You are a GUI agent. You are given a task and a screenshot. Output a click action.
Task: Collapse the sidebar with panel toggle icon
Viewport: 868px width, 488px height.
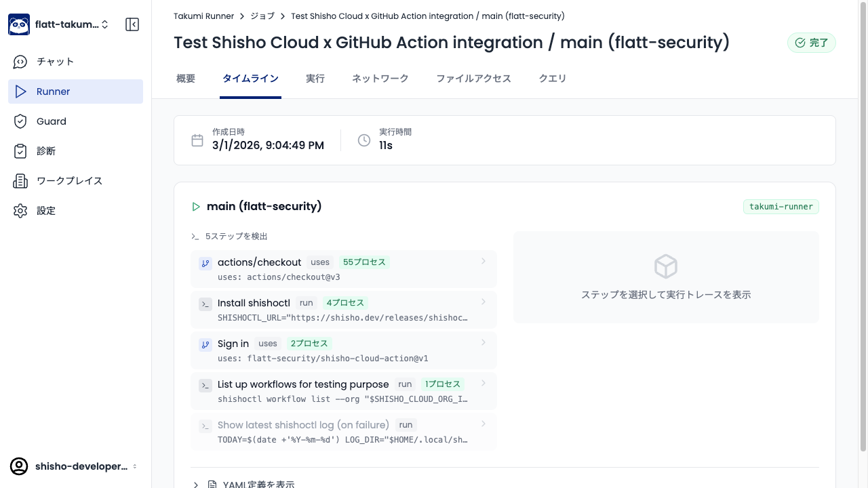(x=132, y=24)
